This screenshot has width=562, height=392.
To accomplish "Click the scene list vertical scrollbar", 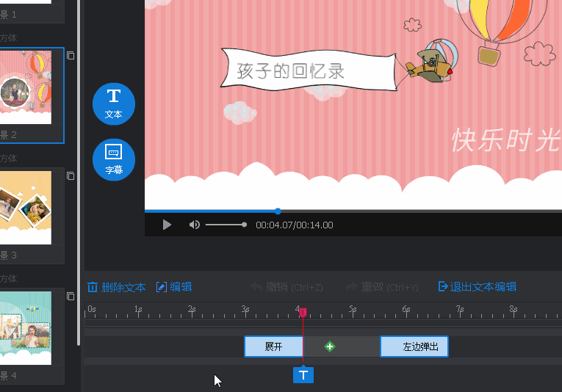I will point(79,172).
